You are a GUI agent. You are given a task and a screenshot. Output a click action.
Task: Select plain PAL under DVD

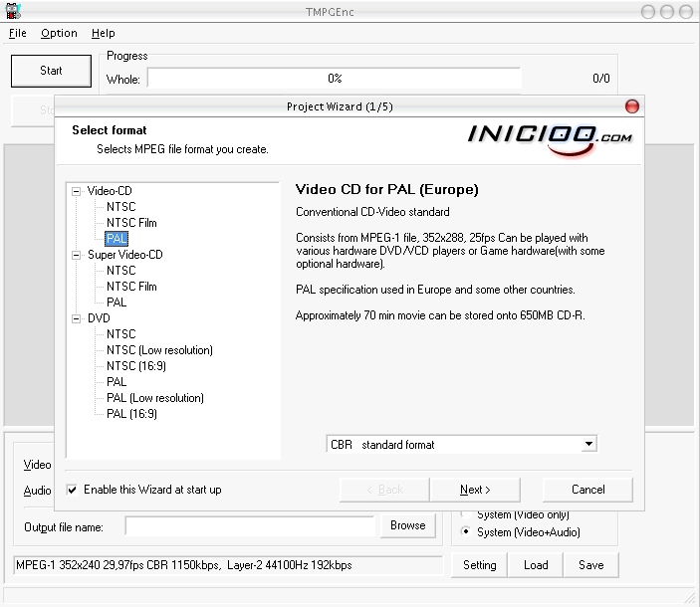(x=117, y=382)
